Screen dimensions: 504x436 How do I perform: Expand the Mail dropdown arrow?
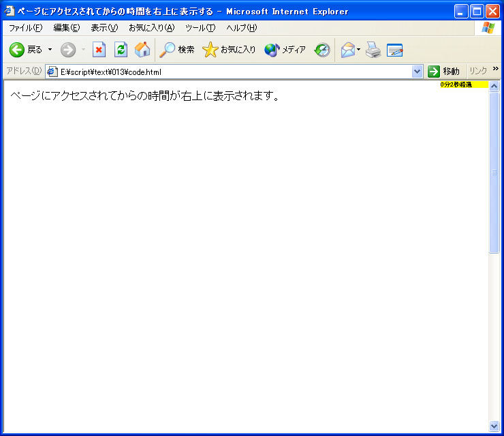point(359,50)
